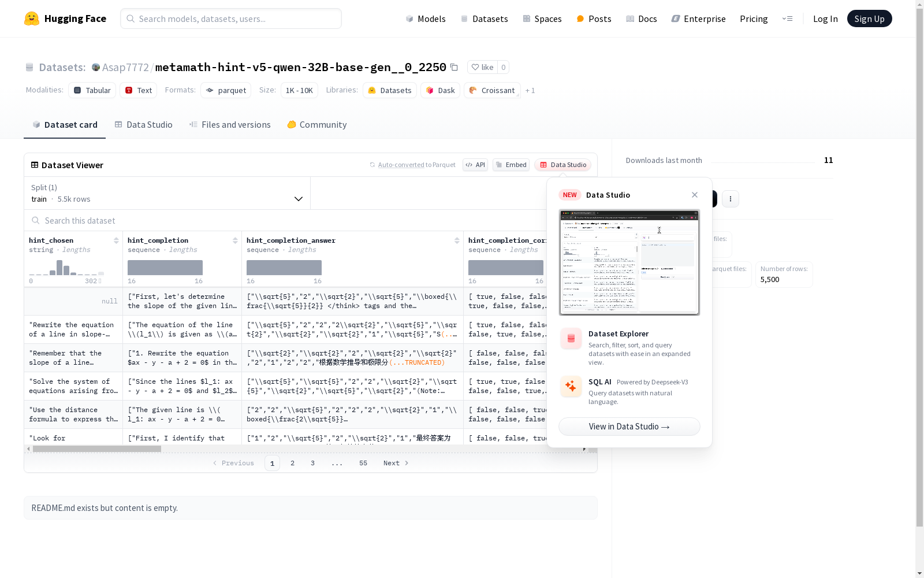Viewport: 924px width, 578px height.
Task: Click the Asap7772 owner link
Action: click(x=125, y=67)
